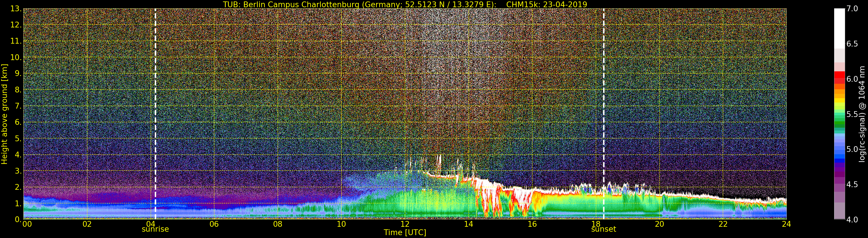The height and width of the screenshot is (238, 868).
Task: Click height axis tick label 0.
Action: coord(18,220)
